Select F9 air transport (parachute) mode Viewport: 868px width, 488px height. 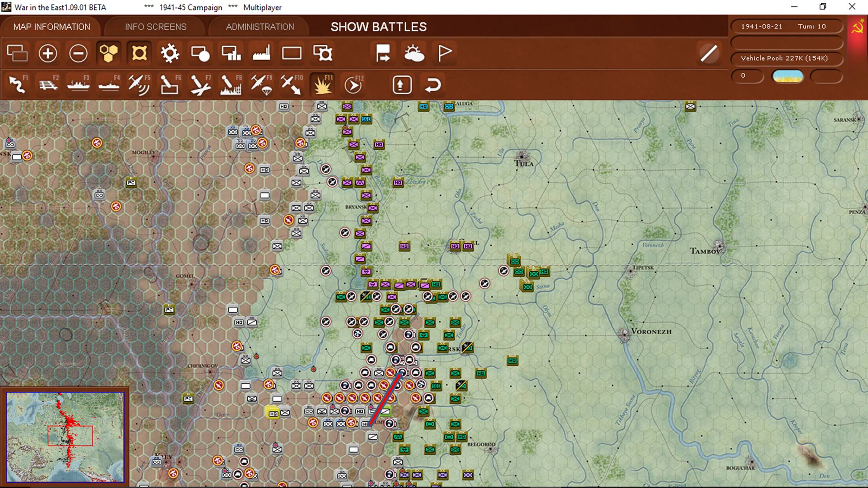click(262, 85)
